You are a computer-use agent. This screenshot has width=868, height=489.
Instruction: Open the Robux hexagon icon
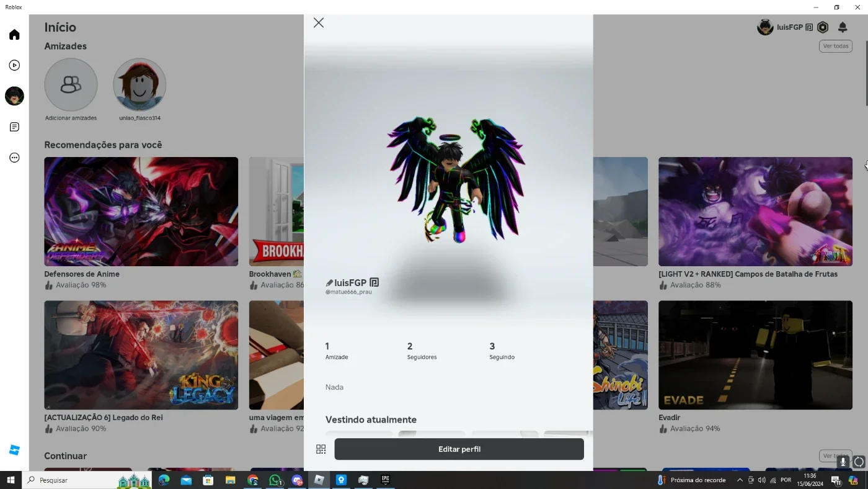point(823,27)
